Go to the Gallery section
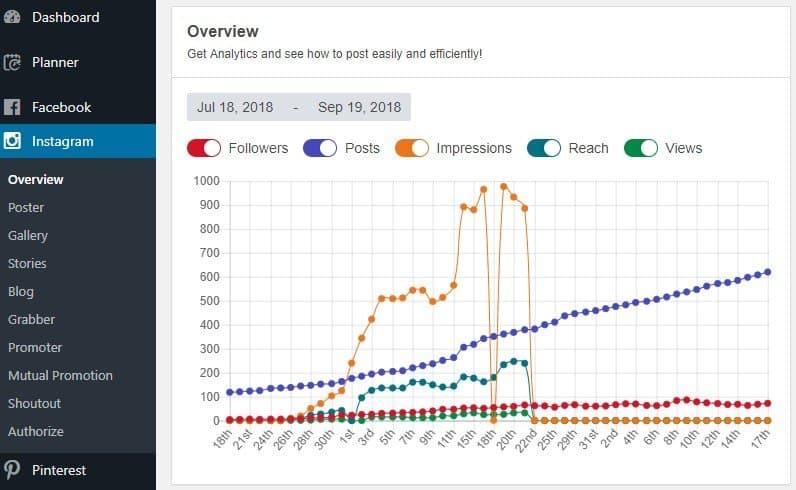Viewport: 796px width, 490px height. 28,236
